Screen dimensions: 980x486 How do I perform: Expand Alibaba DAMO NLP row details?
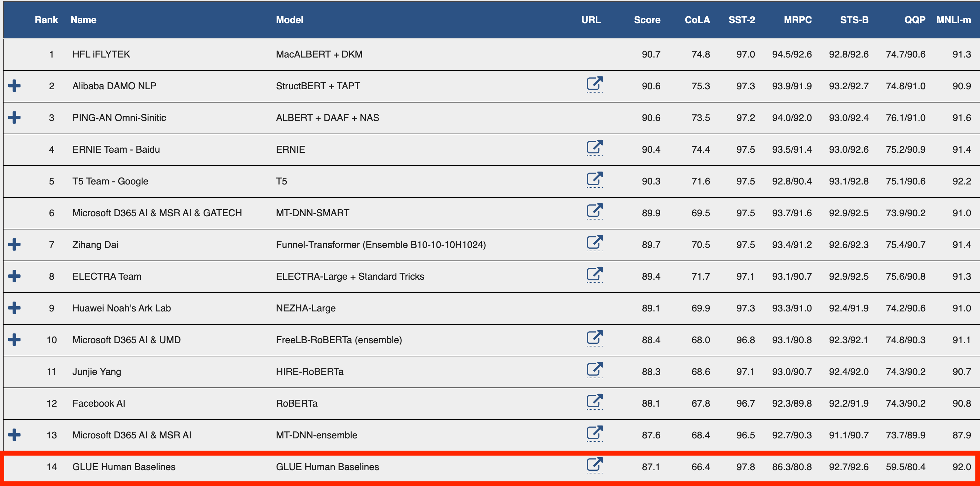[x=15, y=86]
